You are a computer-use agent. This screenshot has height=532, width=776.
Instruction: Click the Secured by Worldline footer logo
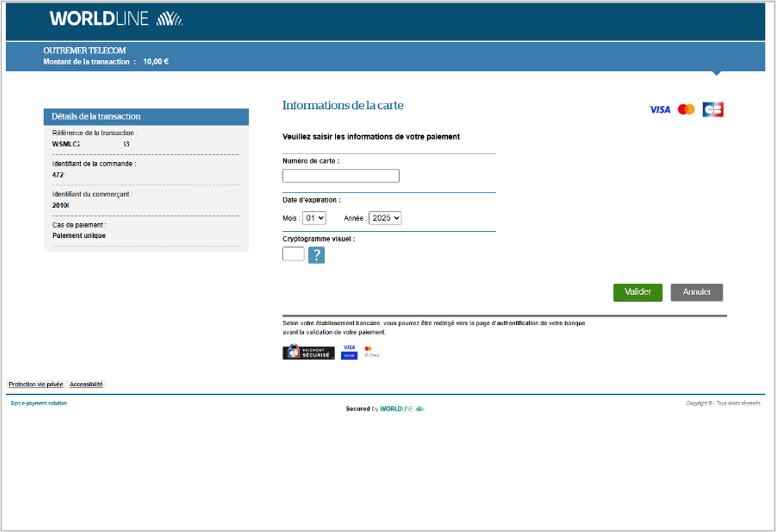pos(385,409)
